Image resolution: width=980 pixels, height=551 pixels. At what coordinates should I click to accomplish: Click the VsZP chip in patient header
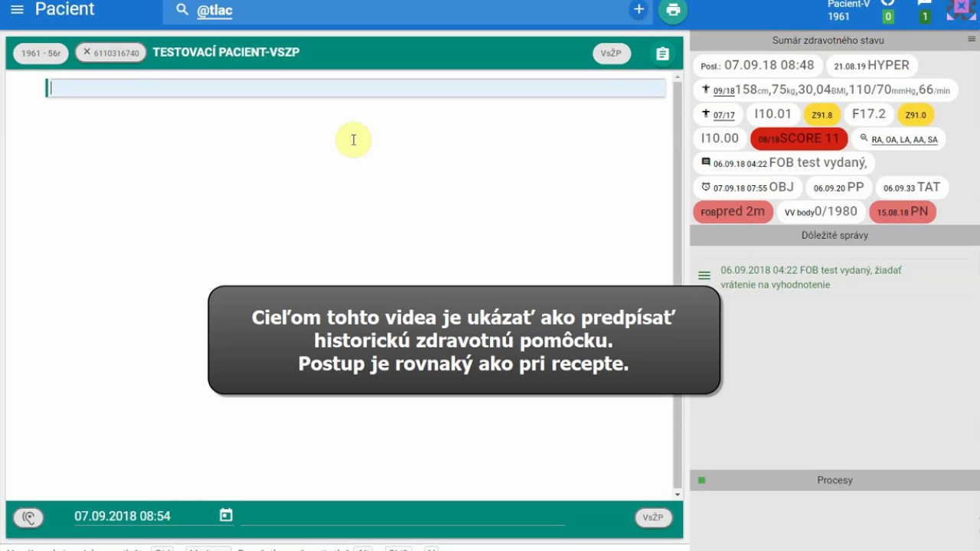(x=611, y=53)
